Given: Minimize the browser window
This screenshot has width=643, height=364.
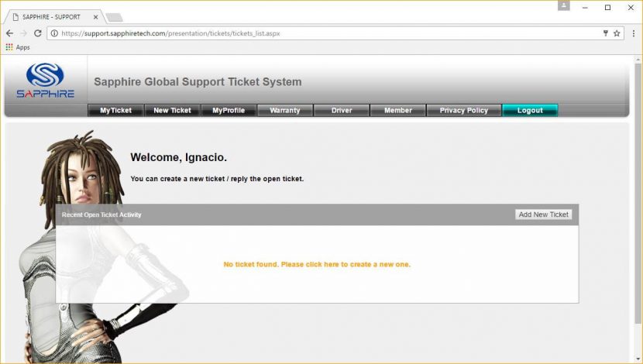Looking at the screenshot, I should (x=585, y=8).
